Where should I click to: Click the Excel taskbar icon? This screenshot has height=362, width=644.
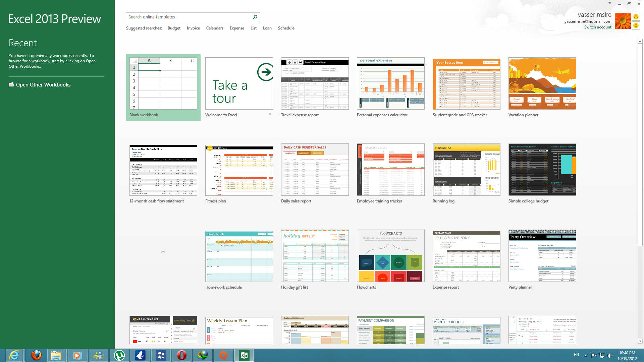(x=244, y=355)
